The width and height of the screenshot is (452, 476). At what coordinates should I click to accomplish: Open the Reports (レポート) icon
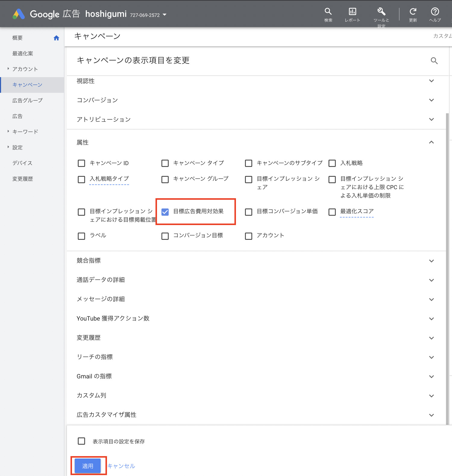tap(352, 12)
